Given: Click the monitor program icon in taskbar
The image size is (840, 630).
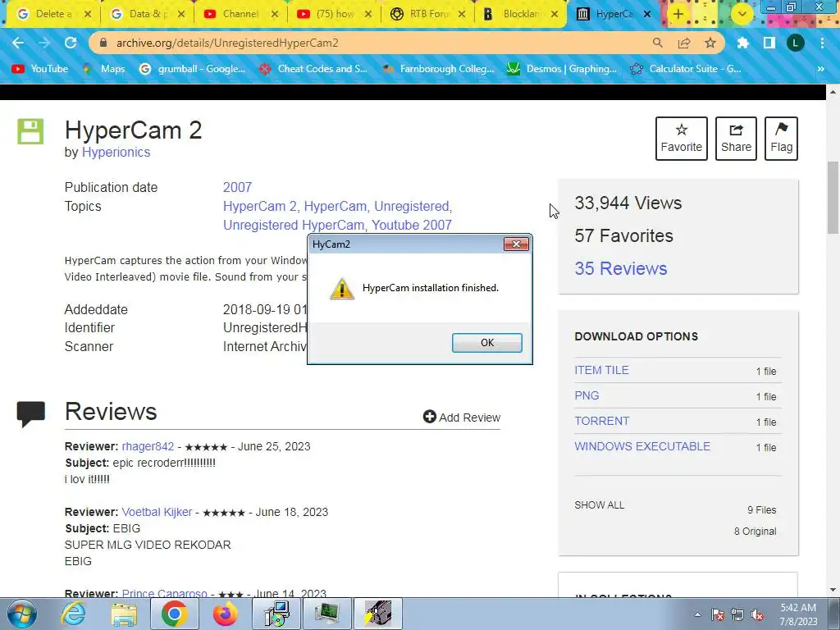Looking at the screenshot, I should 327,614.
